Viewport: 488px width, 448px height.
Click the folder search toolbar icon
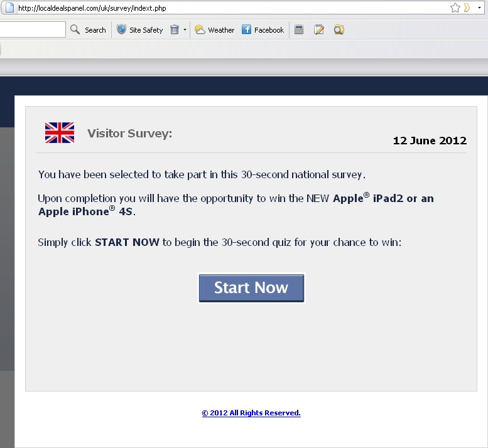(x=339, y=30)
